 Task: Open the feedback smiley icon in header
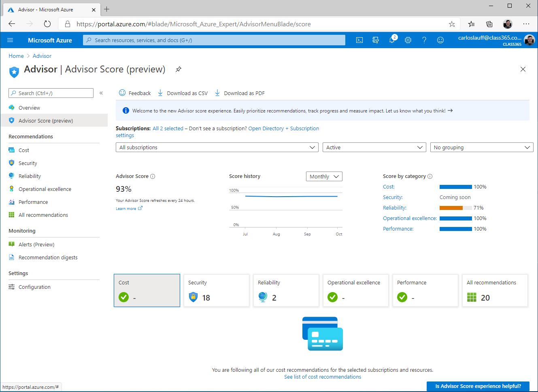[440, 40]
